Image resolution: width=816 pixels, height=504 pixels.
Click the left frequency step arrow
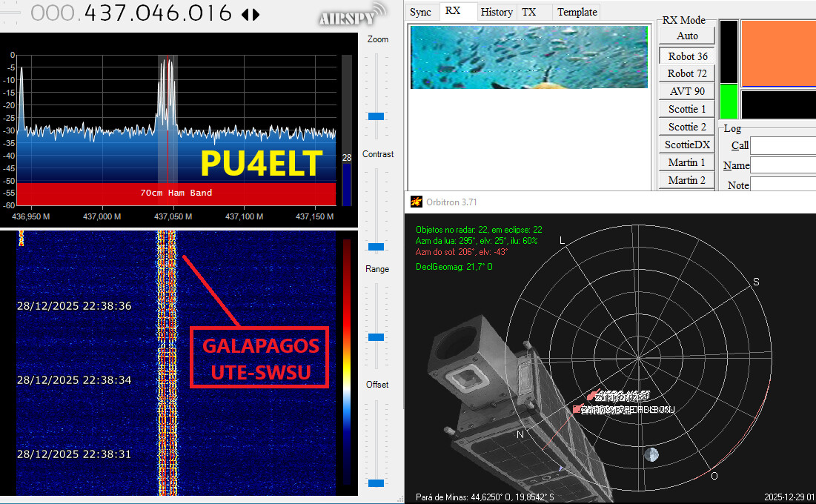246,14
